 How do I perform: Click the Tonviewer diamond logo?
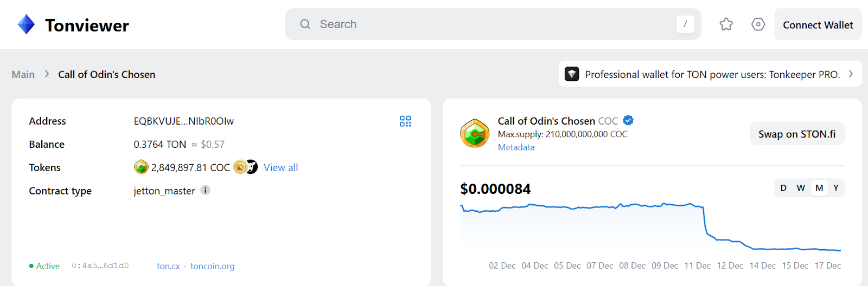pos(26,25)
